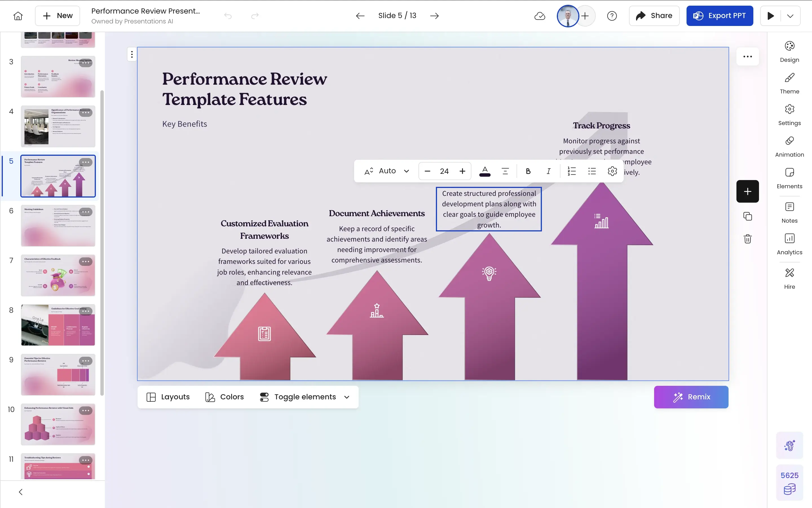Open the Hire panel
Viewport: 812px width, 508px height.
pyautogui.click(x=789, y=279)
